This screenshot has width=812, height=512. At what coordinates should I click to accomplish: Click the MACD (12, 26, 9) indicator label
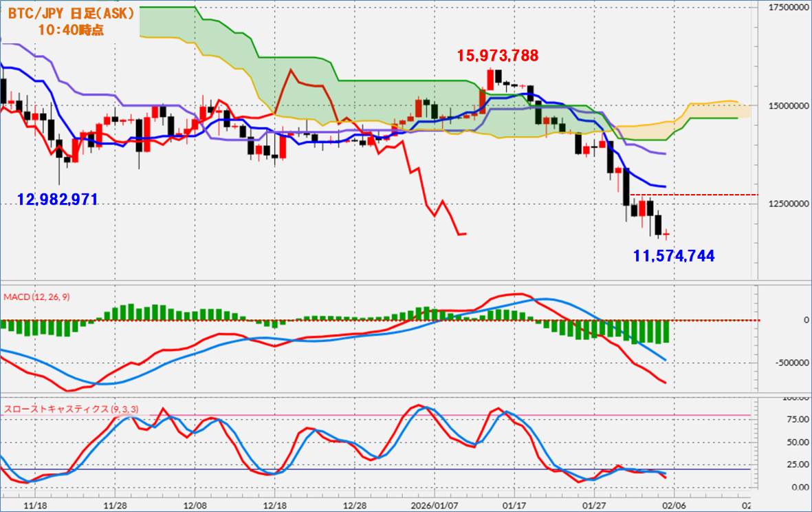(x=36, y=297)
